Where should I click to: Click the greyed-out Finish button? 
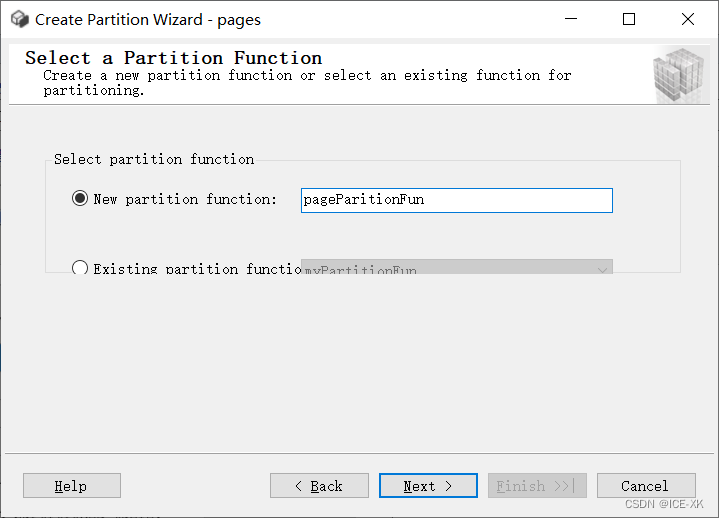click(x=537, y=486)
